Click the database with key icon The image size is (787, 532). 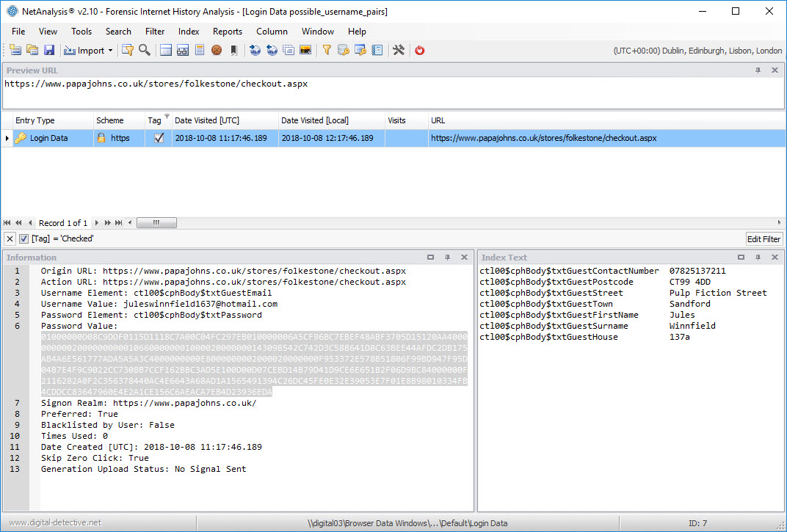344,50
